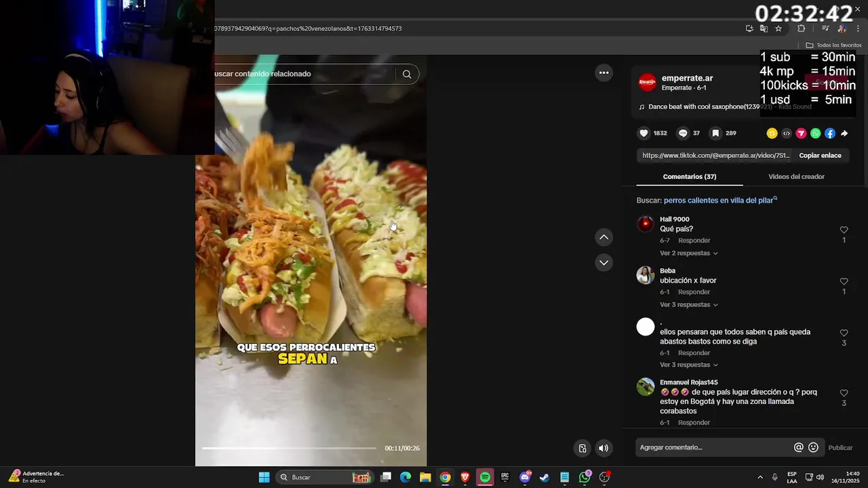The image size is (868, 488).
Task: Open Discord from the taskbar
Action: [x=524, y=477]
